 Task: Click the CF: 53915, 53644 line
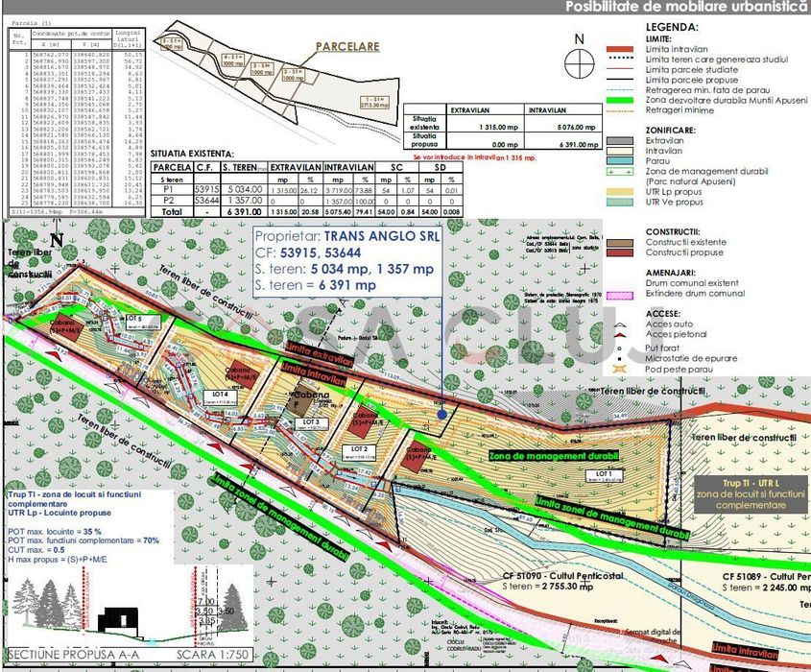308,253
